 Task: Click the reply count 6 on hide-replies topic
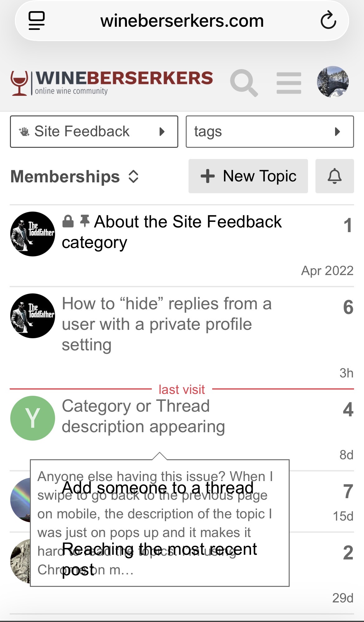[x=348, y=307]
